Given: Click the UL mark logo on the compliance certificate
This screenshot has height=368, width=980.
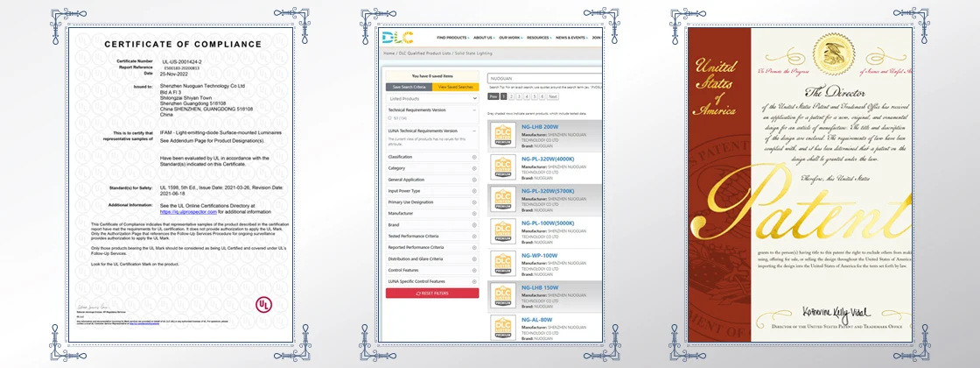Looking at the screenshot, I should coord(263,304).
